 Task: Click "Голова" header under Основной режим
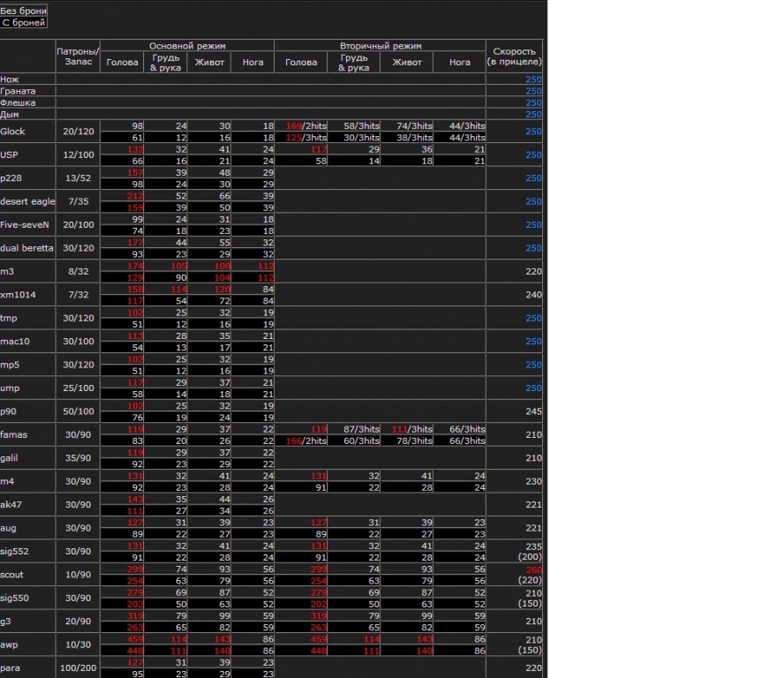point(122,63)
